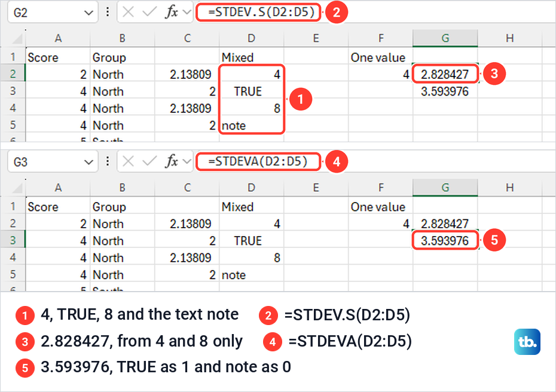This screenshot has width=556, height=392.
Task: Click 'Mixed' header cell in bottom sheet
Action: pos(252,206)
